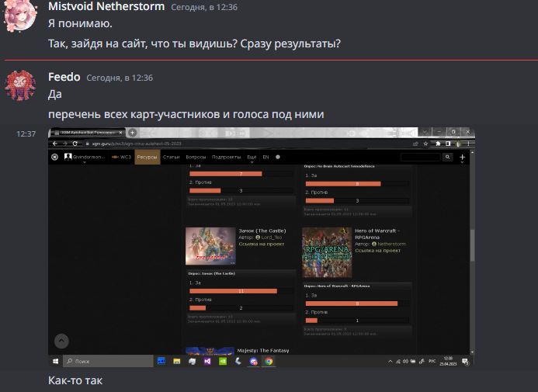The image size is (538, 392).
Task: Open a new browser tab with plus button
Action: point(133,133)
